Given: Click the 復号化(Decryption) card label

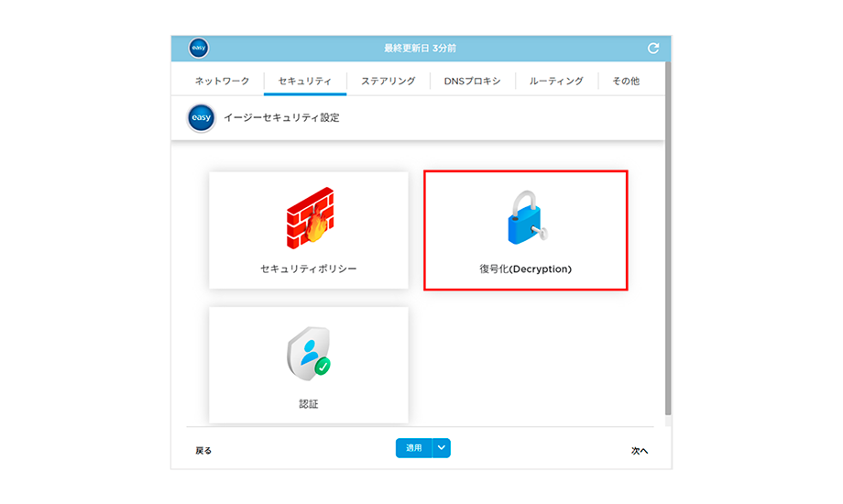Looking at the screenshot, I should pyautogui.click(x=525, y=269).
